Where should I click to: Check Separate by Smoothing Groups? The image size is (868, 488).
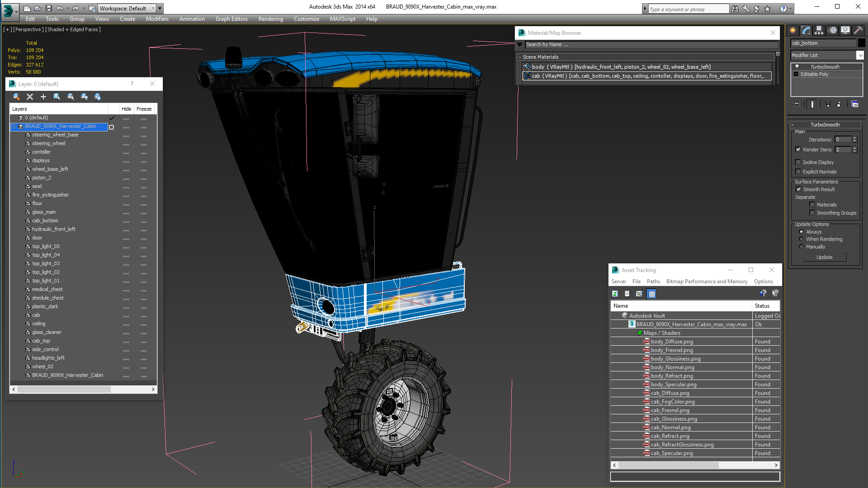tap(812, 213)
